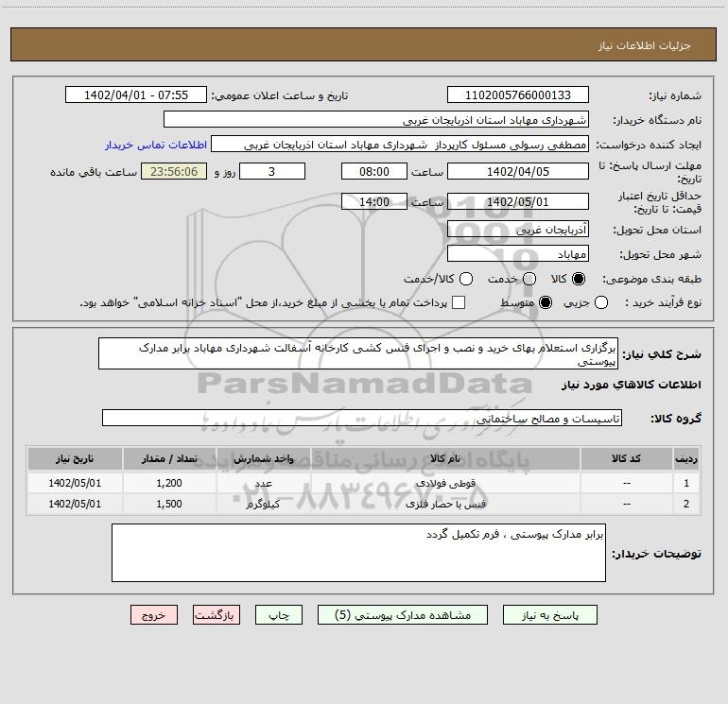Click the remaining days field showing 3
This screenshot has height=704, width=728.
click(272, 171)
